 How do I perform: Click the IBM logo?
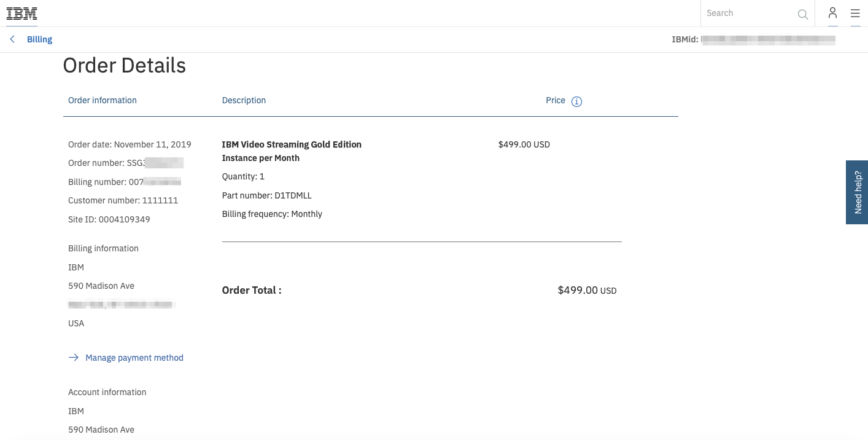coord(22,14)
